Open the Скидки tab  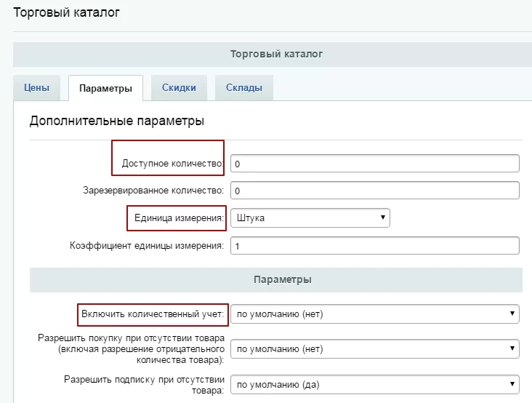coord(179,88)
